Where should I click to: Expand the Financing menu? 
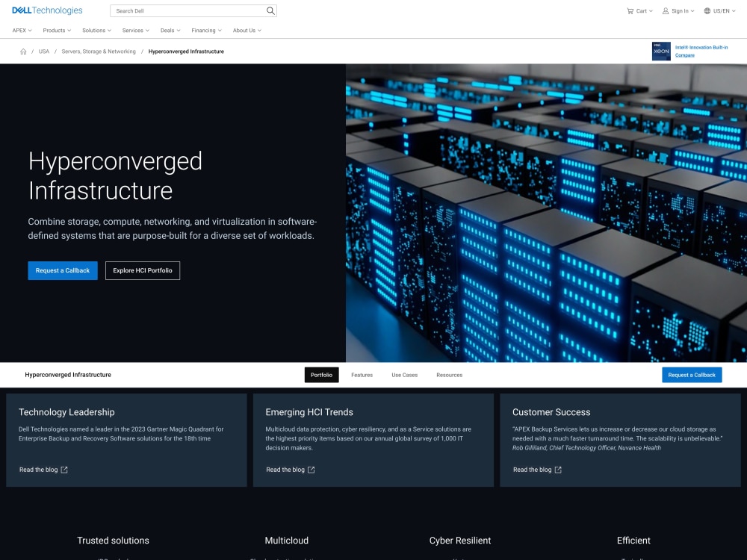coord(206,30)
